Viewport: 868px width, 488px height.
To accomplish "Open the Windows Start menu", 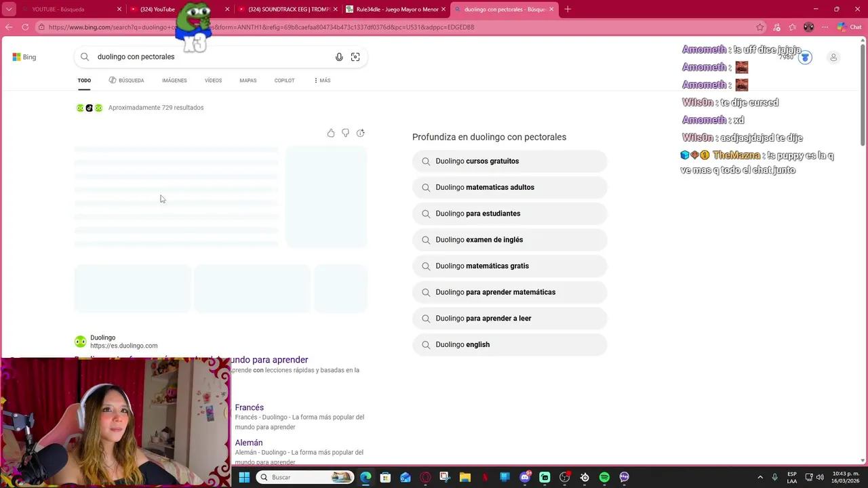I will click(244, 477).
